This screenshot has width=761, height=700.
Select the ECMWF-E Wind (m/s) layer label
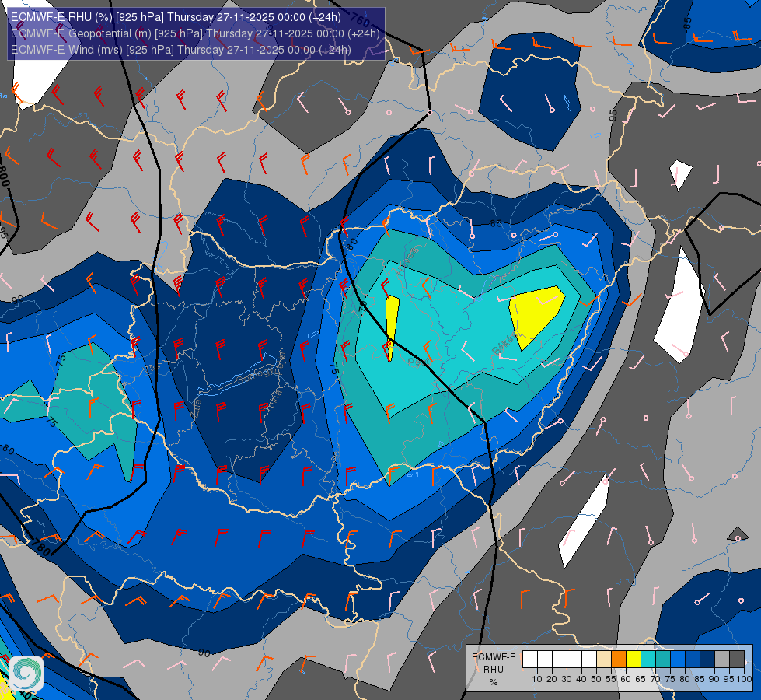180,50
